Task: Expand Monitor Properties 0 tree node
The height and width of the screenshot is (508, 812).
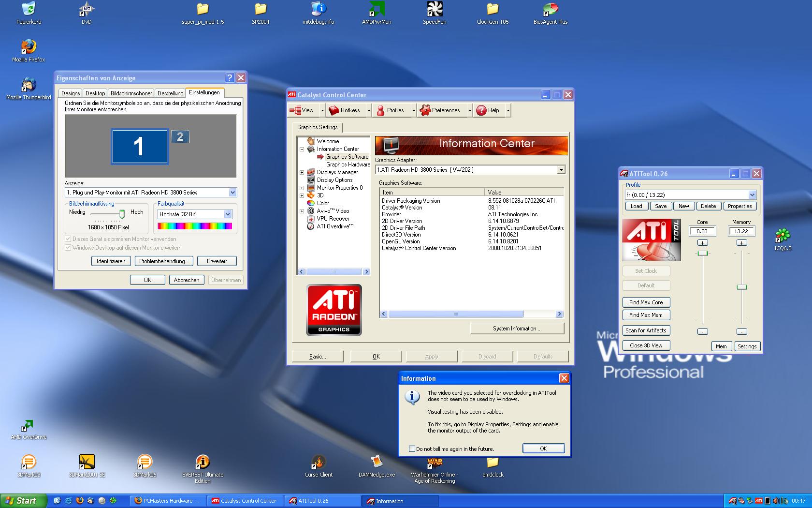Action: tap(302, 188)
